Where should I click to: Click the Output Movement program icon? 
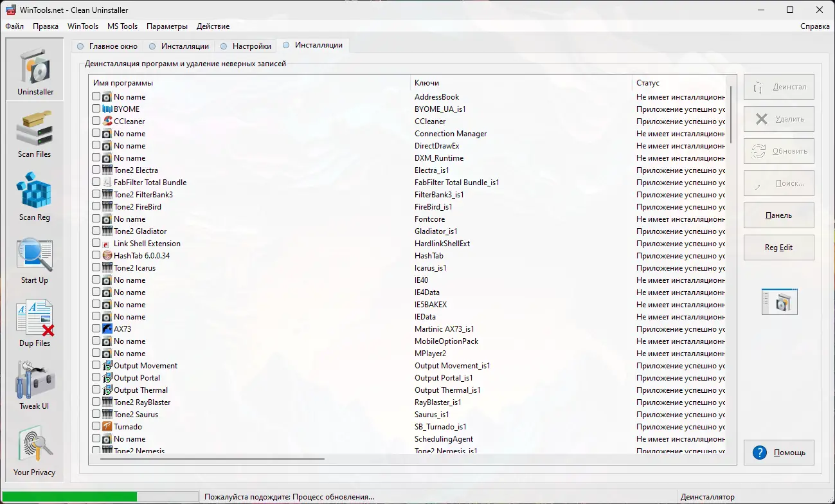(107, 366)
